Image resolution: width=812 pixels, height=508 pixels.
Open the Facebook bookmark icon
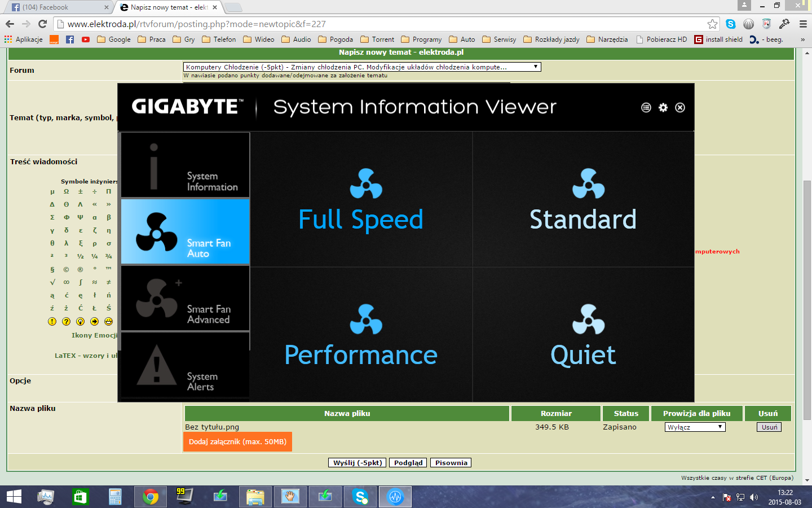(x=70, y=40)
